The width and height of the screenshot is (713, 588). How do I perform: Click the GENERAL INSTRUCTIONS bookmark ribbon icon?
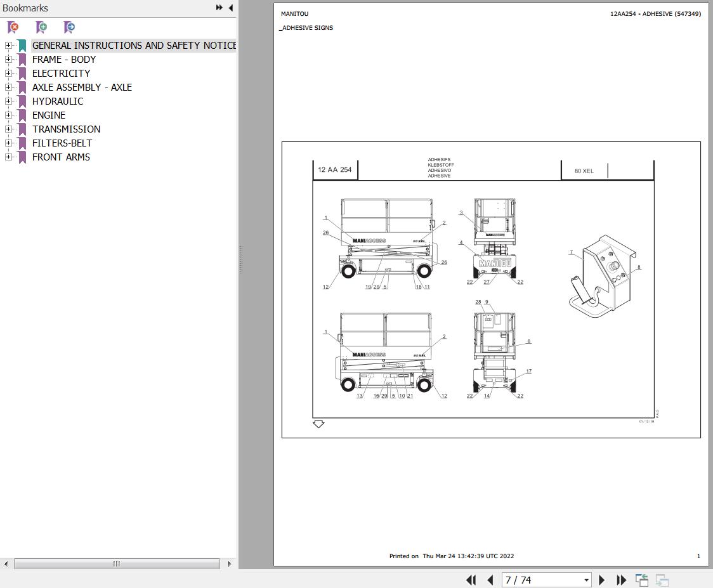(22, 46)
